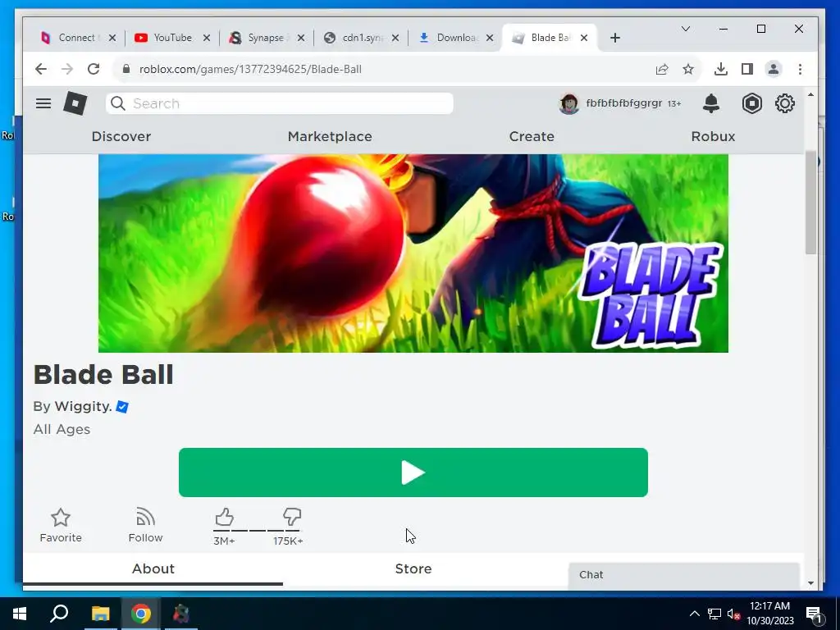This screenshot has width=840, height=630.
Task: Close the Synapse tab
Action: (x=301, y=38)
